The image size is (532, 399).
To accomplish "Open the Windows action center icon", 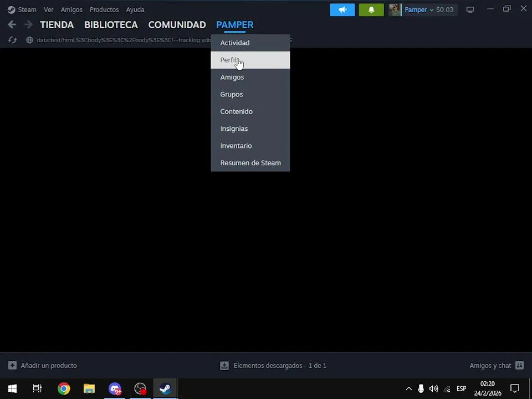I will pos(515,388).
